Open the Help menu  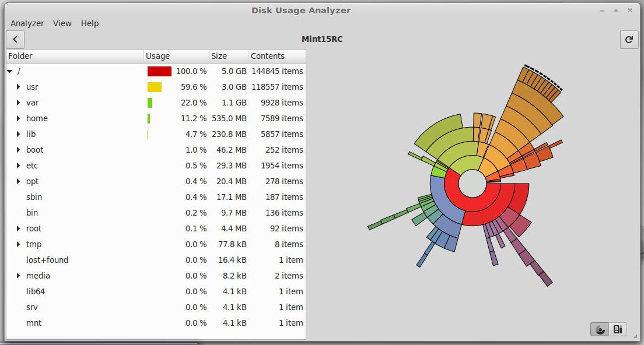pyautogui.click(x=90, y=23)
